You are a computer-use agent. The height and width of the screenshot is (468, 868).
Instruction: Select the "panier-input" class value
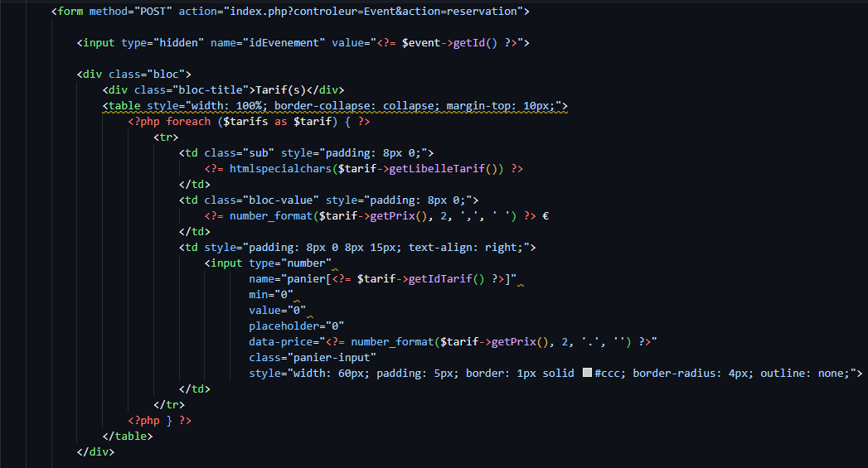coord(332,357)
